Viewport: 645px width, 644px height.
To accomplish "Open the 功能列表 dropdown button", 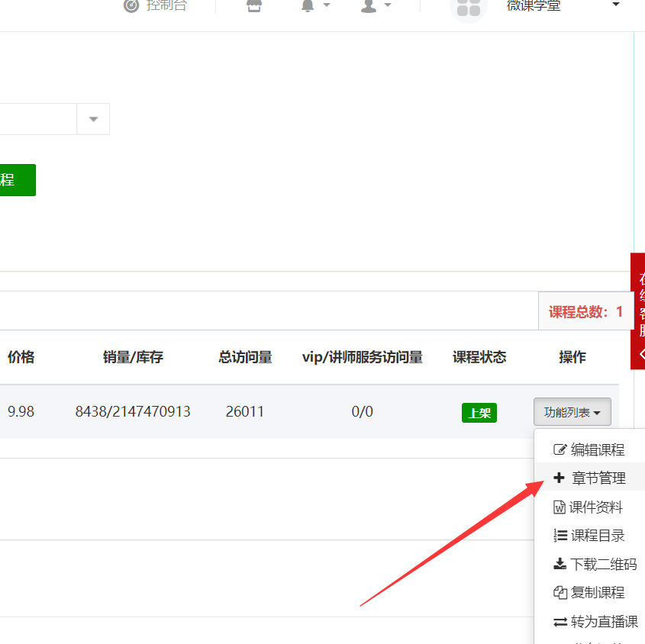I will click(572, 412).
